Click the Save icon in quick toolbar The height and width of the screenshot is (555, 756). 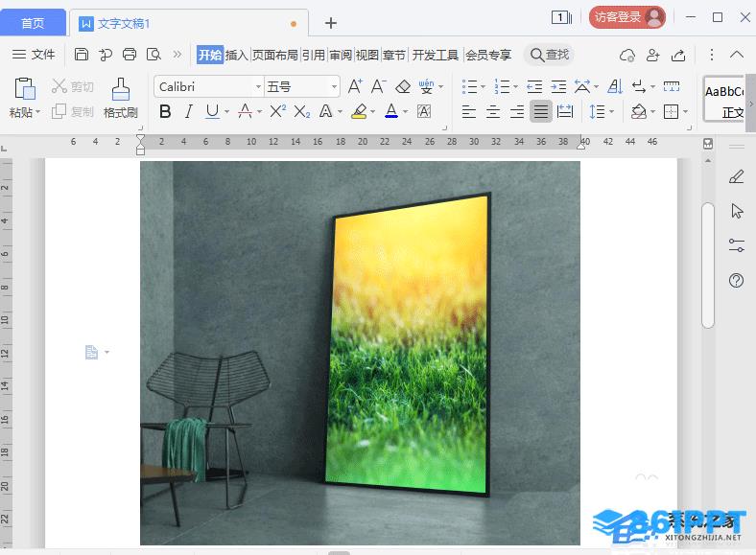click(82, 55)
